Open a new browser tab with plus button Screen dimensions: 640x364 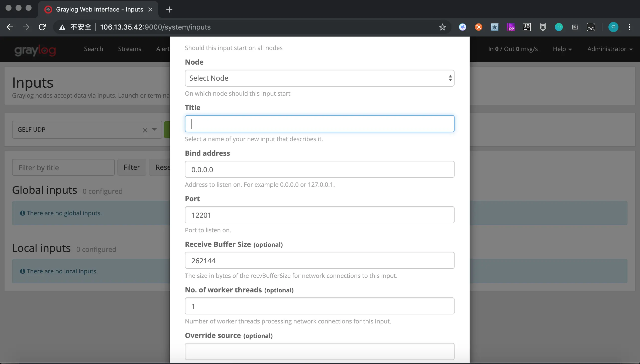coord(169,10)
